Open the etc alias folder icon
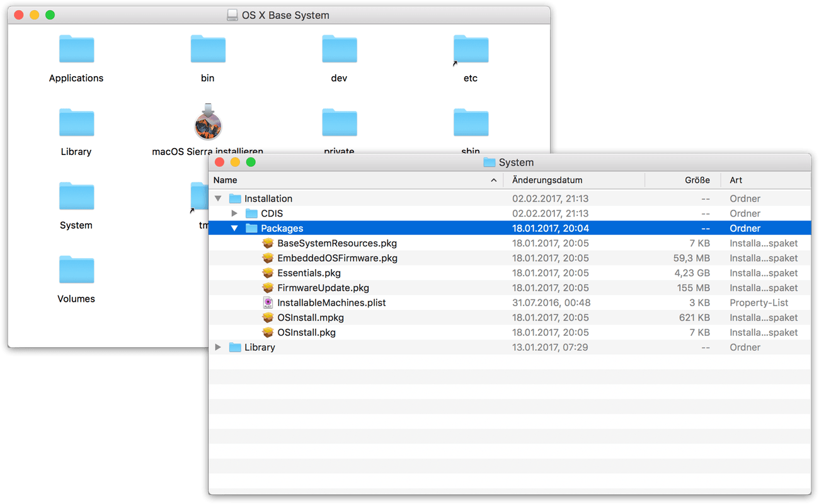This screenshot has height=504, width=819. (471, 49)
